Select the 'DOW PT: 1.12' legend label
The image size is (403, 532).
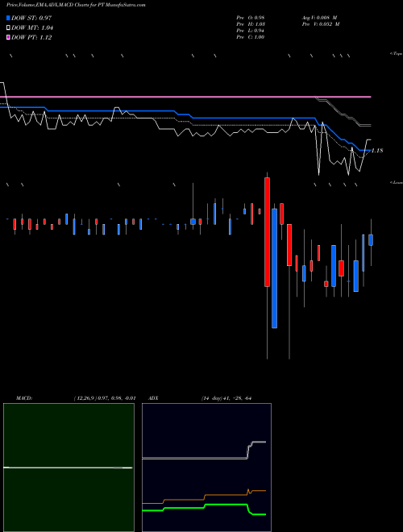(x=31, y=38)
